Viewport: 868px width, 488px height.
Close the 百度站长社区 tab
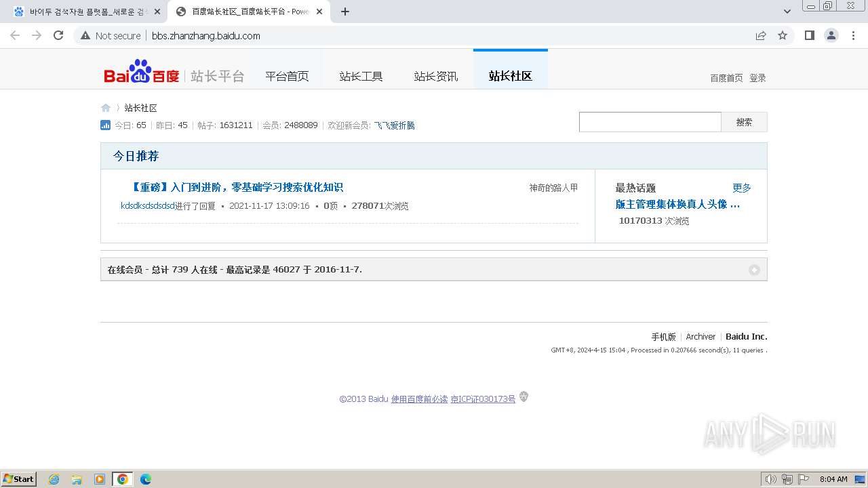pyautogui.click(x=319, y=12)
